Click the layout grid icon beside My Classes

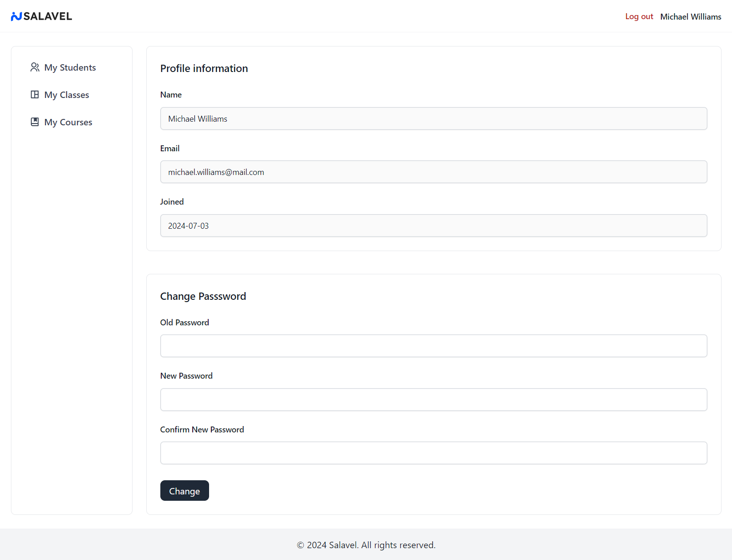tap(35, 95)
